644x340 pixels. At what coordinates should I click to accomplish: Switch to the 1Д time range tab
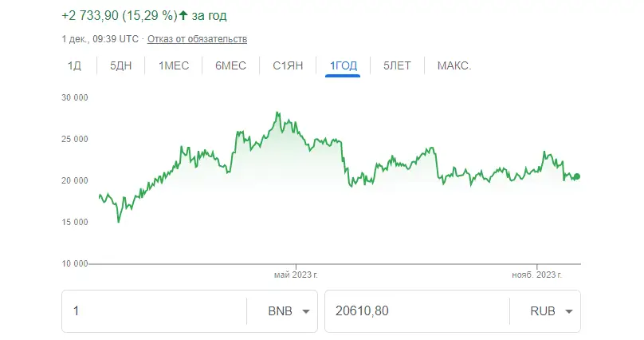tap(74, 65)
